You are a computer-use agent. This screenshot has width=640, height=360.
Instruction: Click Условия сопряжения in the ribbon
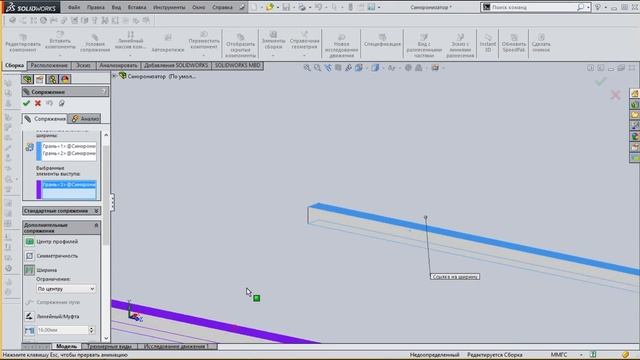95,43
